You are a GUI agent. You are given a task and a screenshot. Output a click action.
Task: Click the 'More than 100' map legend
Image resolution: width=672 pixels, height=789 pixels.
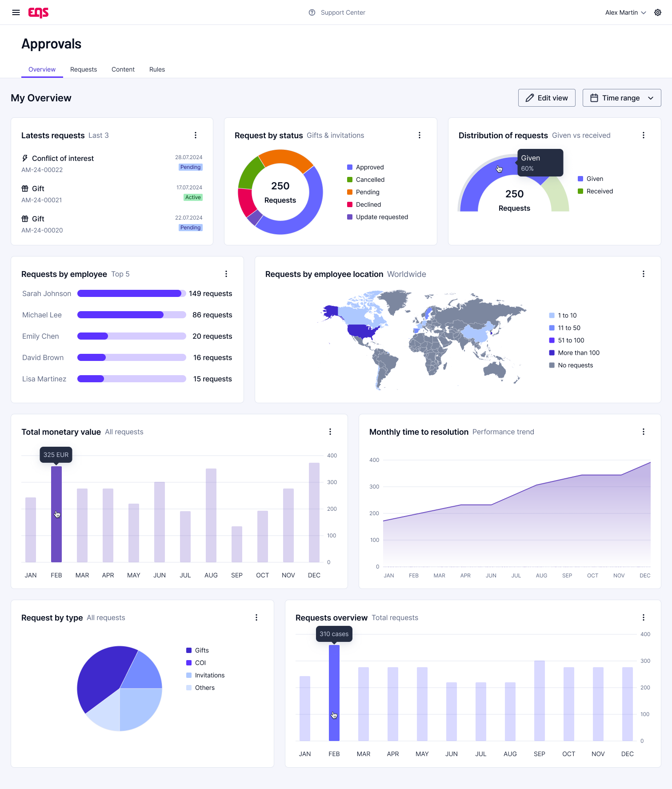click(x=574, y=352)
